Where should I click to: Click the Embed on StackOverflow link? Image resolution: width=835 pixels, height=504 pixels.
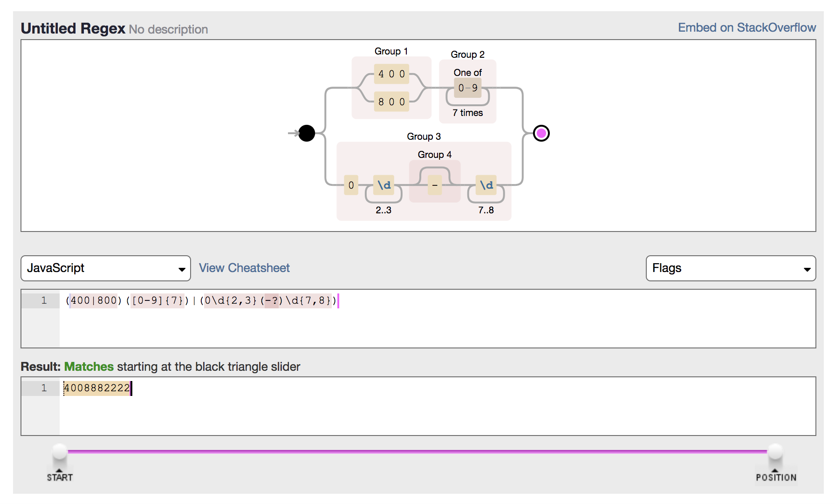pyautogui.click(x=747, y=27)
